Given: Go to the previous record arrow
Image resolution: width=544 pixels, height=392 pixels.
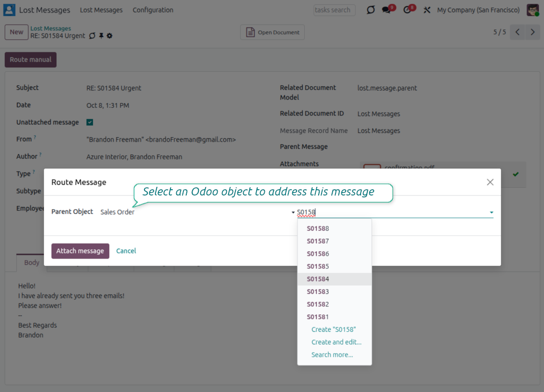Looking at the screenshot, I should click(x=518, y=32).
